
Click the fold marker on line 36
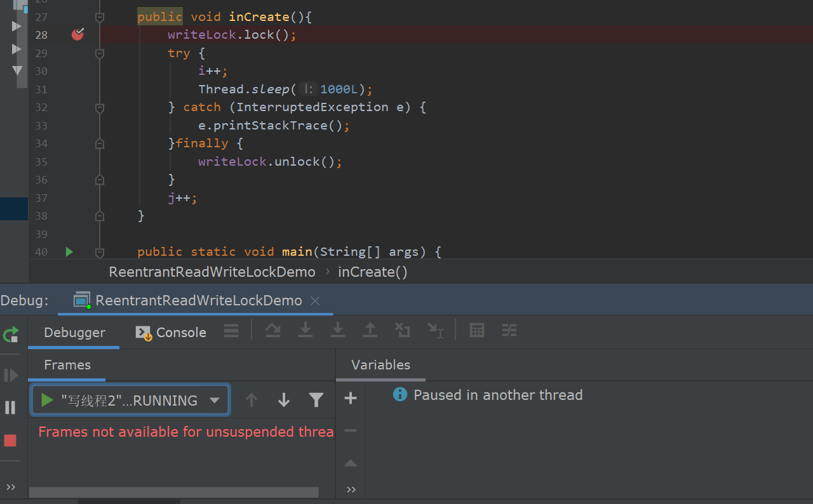click(99, 180)
